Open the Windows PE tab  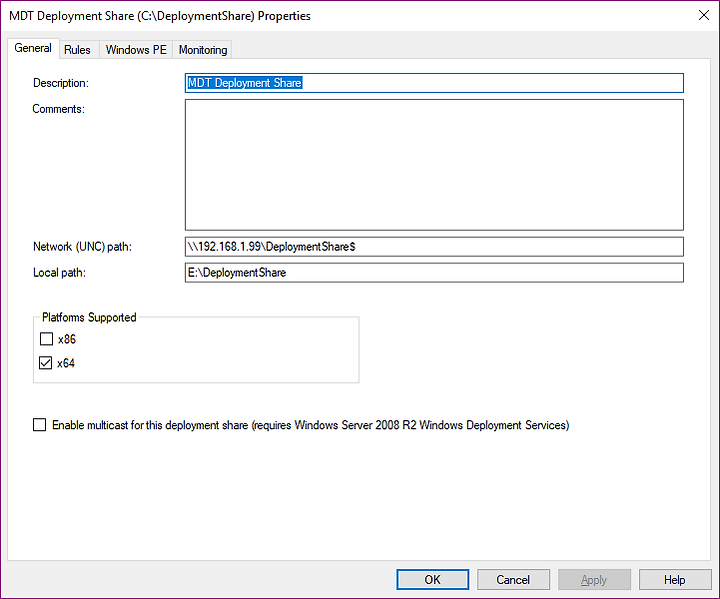coord(136,50)
